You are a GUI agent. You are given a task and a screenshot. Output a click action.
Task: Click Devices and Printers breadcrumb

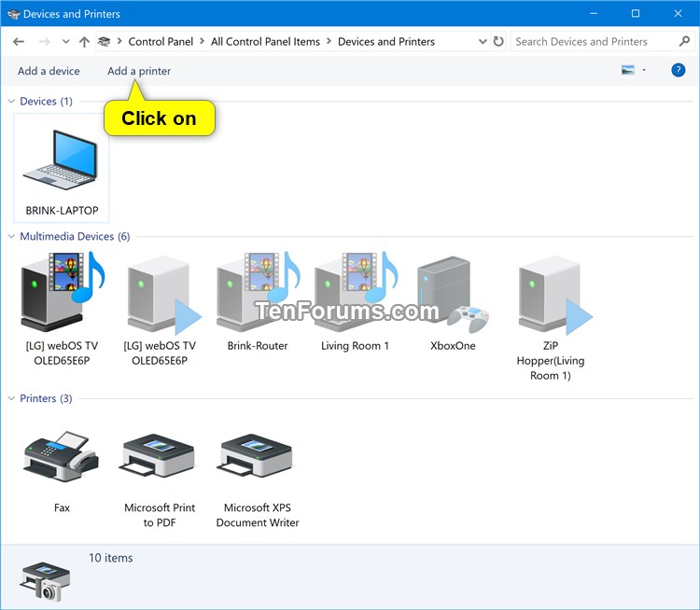386,41
